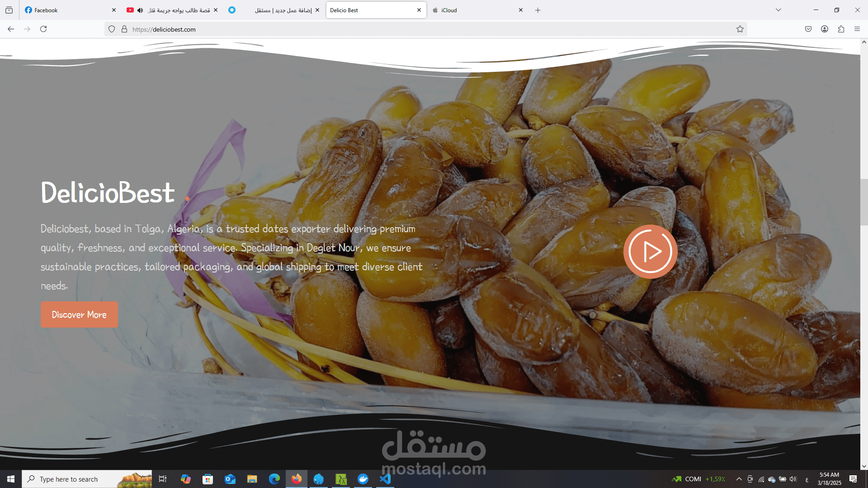View site security padlock info

124,29
